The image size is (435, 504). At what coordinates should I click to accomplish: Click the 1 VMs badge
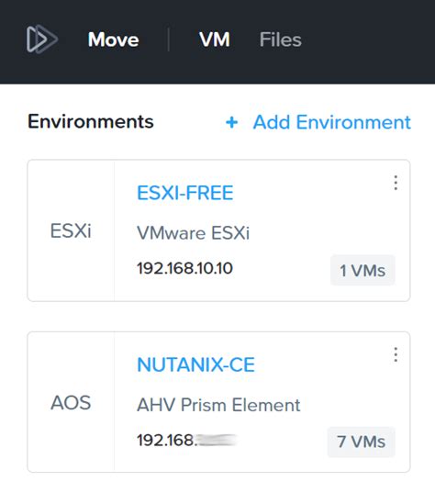(x=362, y=270)
